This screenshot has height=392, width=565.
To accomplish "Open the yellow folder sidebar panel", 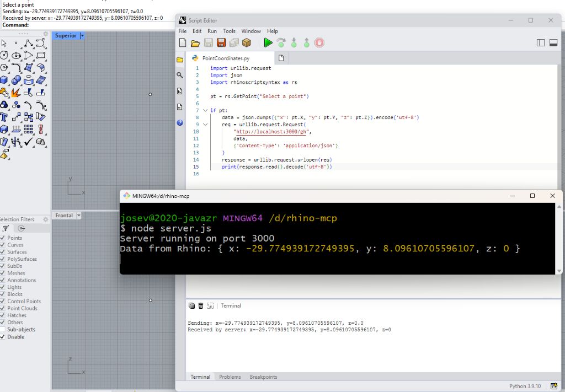I will pos(180,60).
